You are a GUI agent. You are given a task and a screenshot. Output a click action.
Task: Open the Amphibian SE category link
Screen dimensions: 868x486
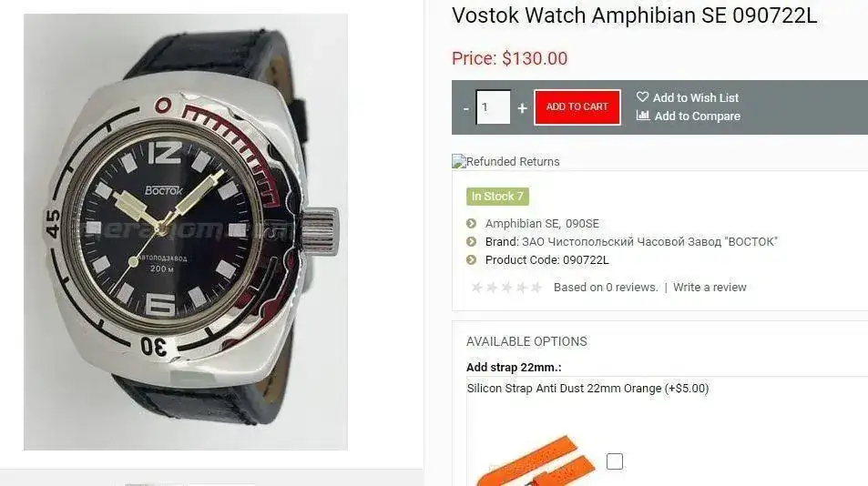522,223
